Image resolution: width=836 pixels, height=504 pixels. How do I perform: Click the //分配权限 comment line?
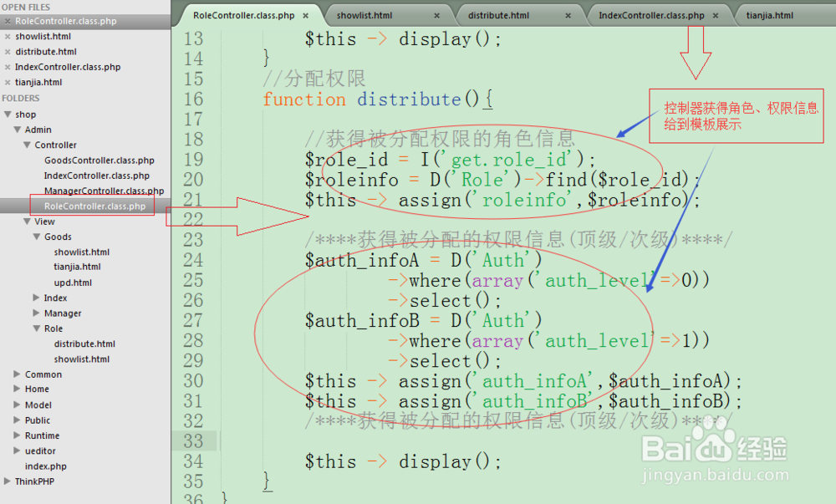click(314, 79)
